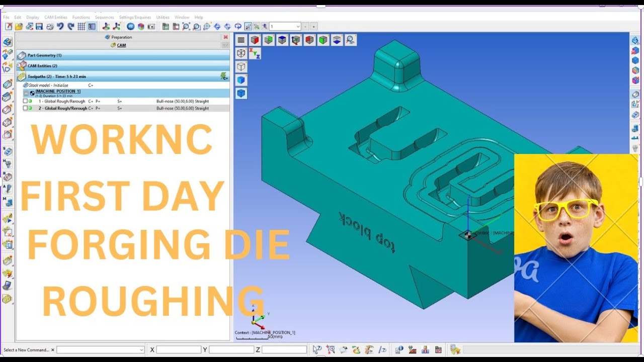The width and height of the screenshot is (644, 362).
Task: Switch to shaded-with-edges cube display
Action: [241, 93]
